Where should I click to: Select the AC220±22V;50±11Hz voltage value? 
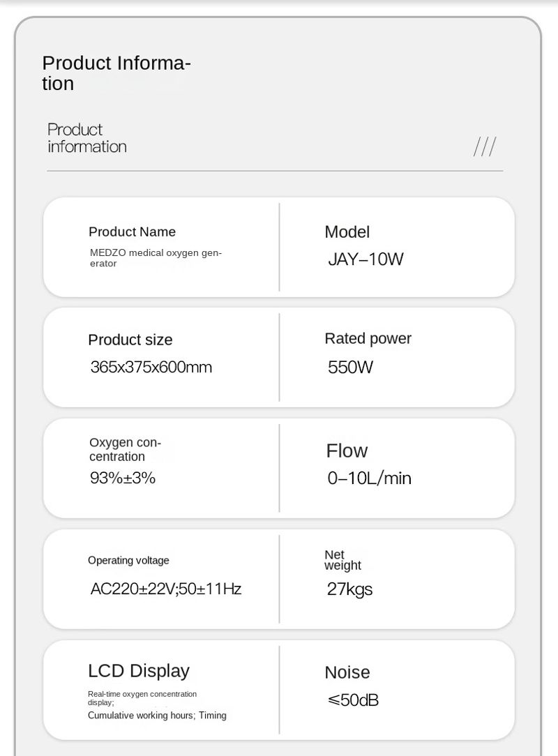coord(166,589)
